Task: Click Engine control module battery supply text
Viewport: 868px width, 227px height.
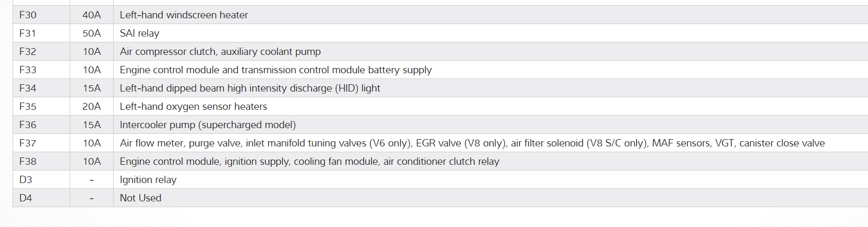Action: pyautogui.click(x=275, y=70)
